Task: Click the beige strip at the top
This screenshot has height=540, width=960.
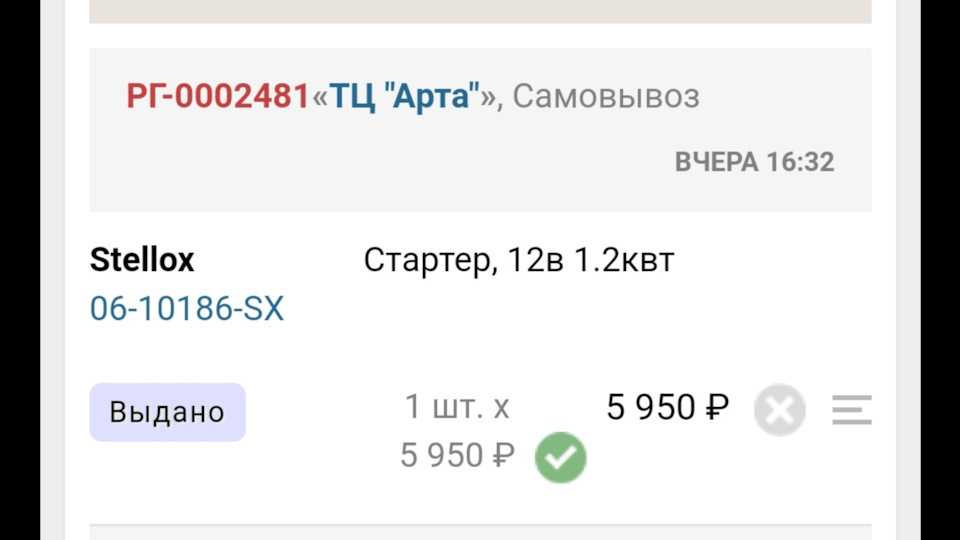Action: [x=480, y=11]
